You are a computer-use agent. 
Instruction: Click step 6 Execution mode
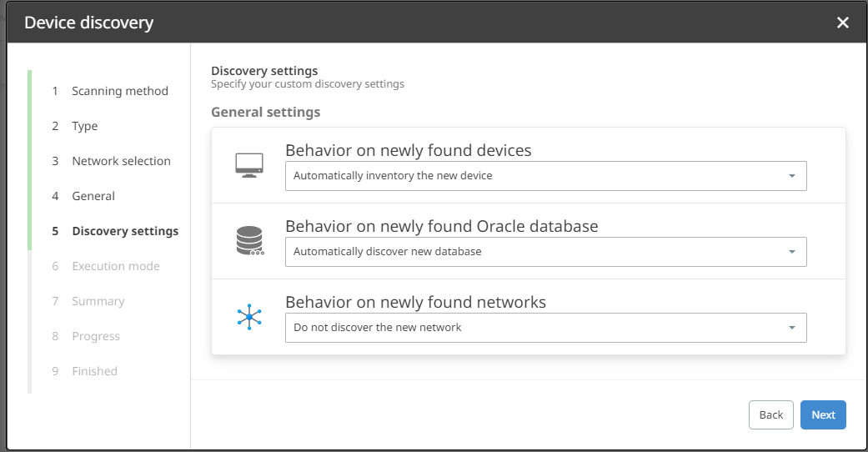coord(115,266)
